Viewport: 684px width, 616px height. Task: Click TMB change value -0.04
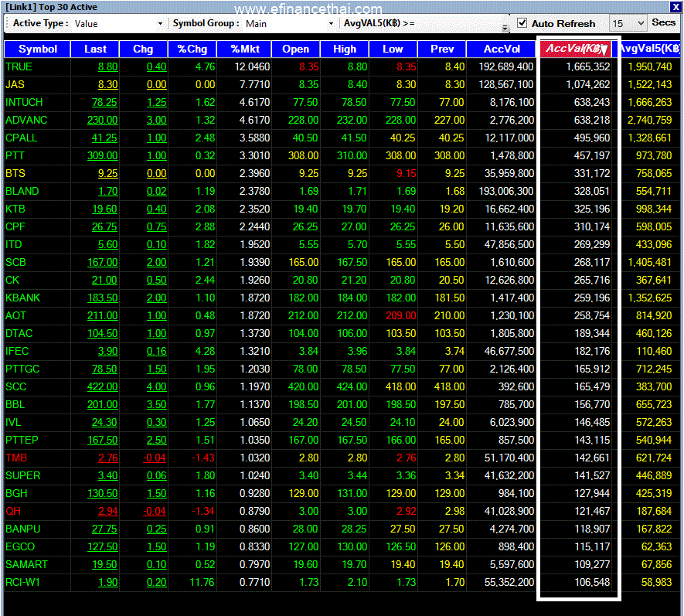tap(155, 458)
